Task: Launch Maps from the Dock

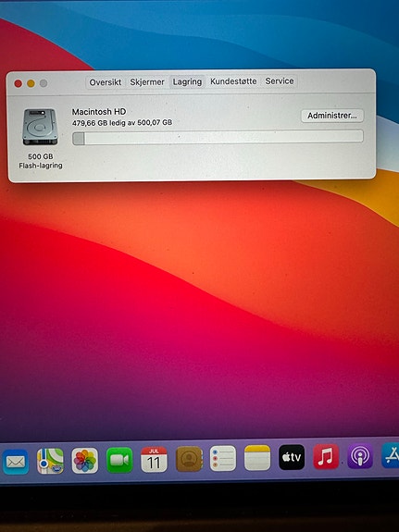Action: [x=50, y=461]
